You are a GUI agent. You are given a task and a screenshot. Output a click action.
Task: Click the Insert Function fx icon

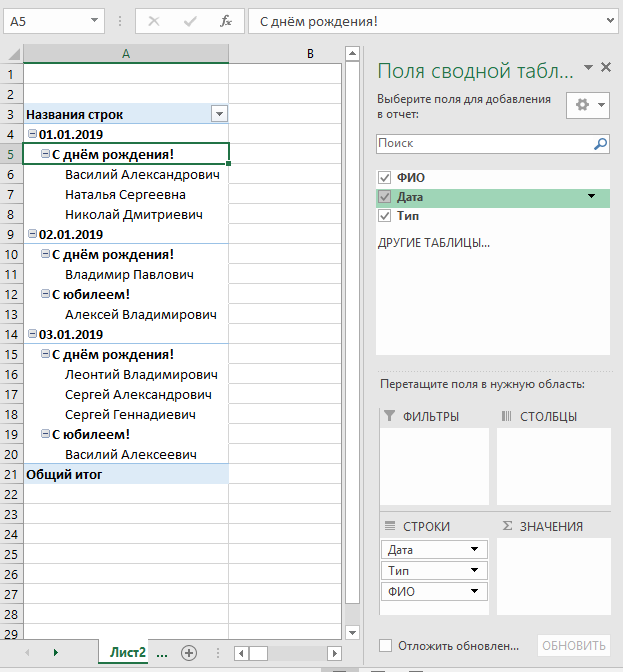[226, 21]
